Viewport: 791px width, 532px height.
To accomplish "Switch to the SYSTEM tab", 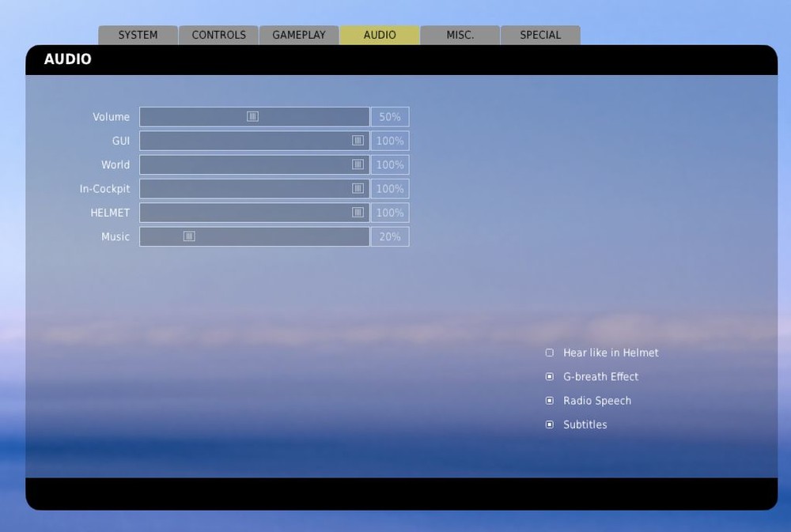I will (x=138, y=36).
